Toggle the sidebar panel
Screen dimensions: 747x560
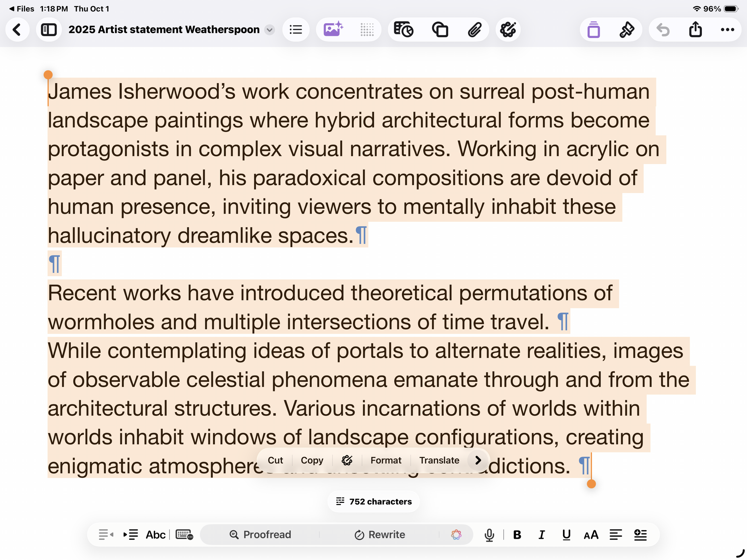pyautogui.click(x=49, y=30)
